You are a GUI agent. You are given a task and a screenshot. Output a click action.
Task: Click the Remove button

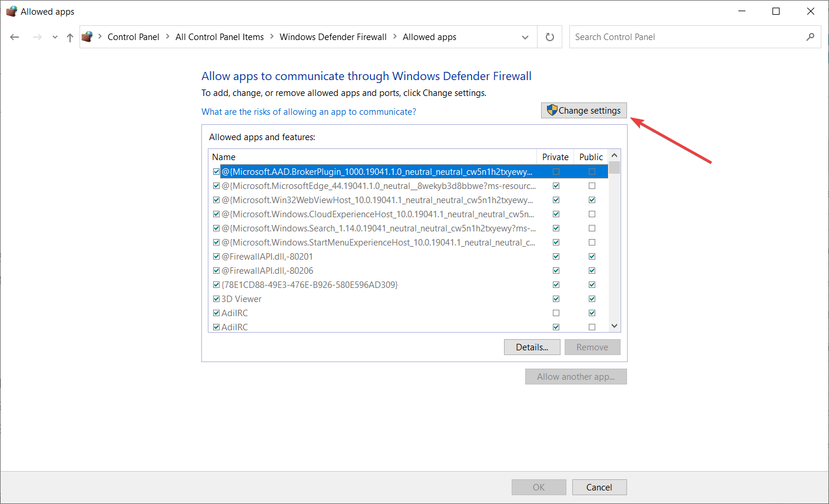coord(592,347)
